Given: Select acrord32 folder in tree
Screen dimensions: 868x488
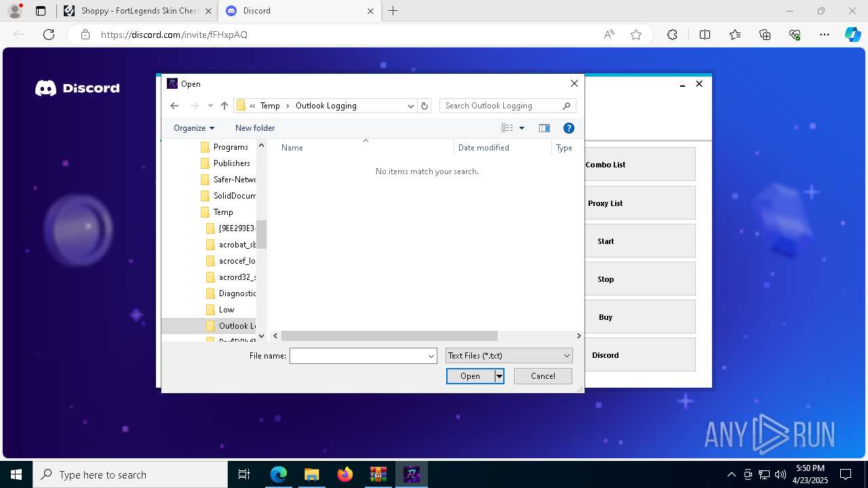Looking at the screenshot, I should (231, 277).
